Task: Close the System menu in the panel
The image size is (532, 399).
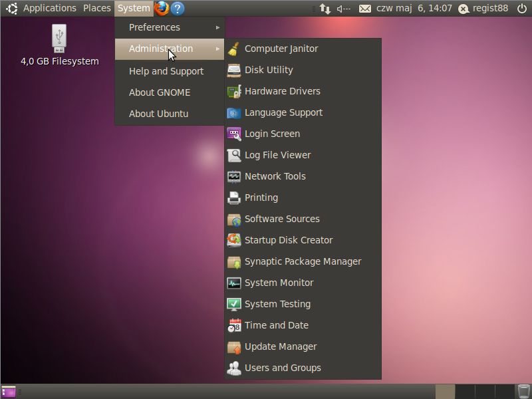Action: (134, 8)
